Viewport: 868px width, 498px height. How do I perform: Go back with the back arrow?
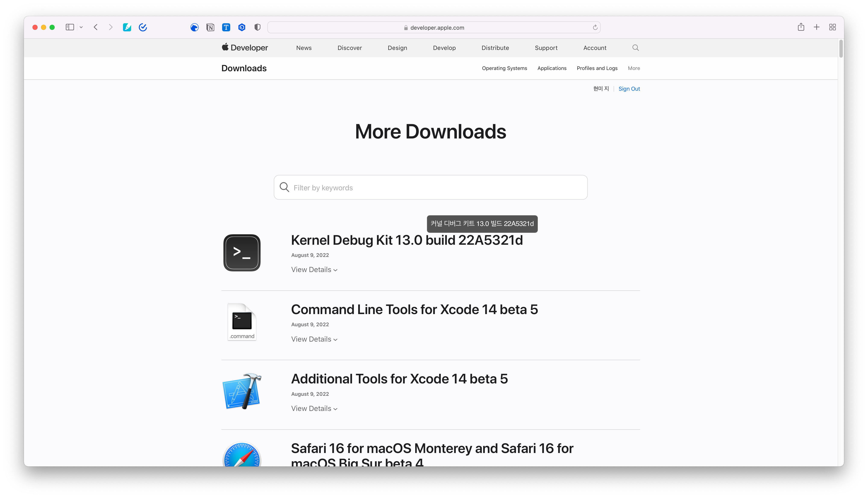pos(96,27)
